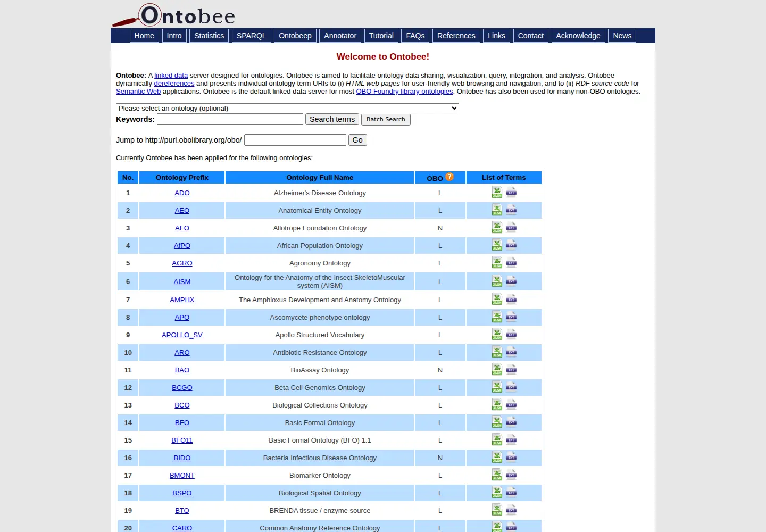Download TXT term list for BCO row
The width and height of the screenshot is (766, 532).
pos(511,404)
